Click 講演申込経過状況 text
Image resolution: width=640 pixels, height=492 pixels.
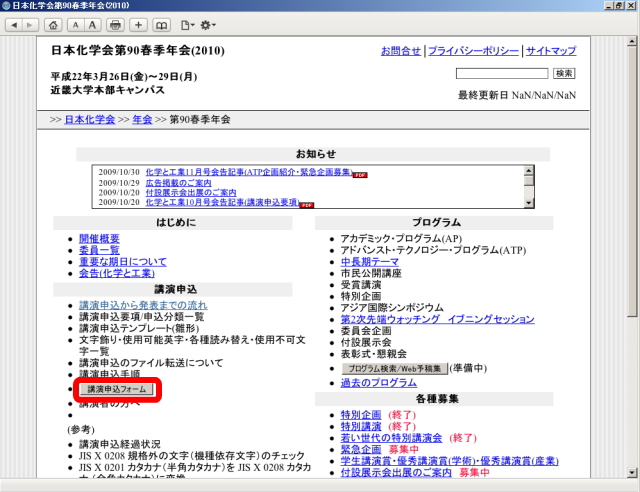120,444
